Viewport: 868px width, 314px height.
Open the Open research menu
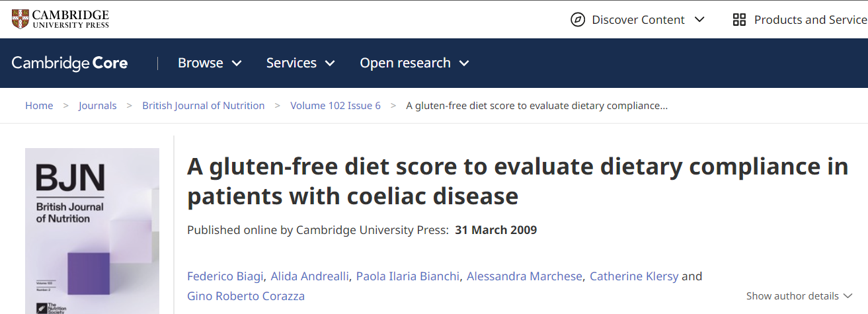[x=414, y=63]
